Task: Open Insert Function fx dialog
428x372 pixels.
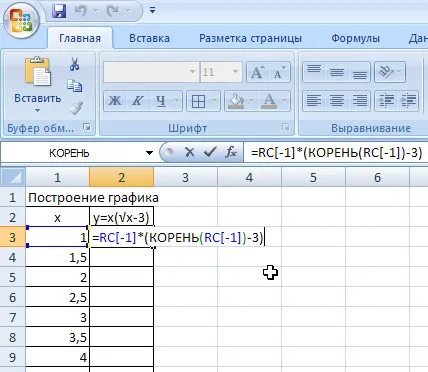Action: tap(231, 153)
